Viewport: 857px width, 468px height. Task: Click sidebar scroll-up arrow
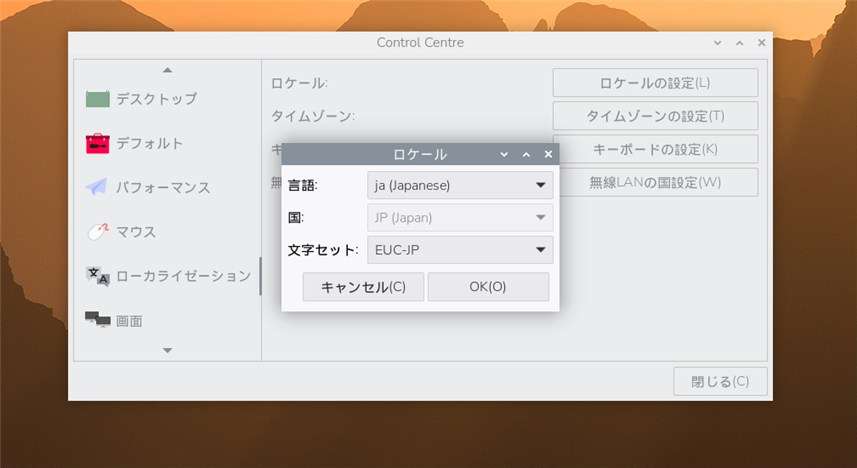[x=168, y=70]
